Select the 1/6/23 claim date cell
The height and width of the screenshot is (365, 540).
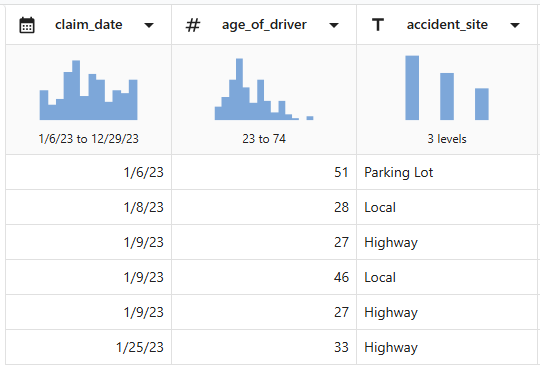(89, 172)
